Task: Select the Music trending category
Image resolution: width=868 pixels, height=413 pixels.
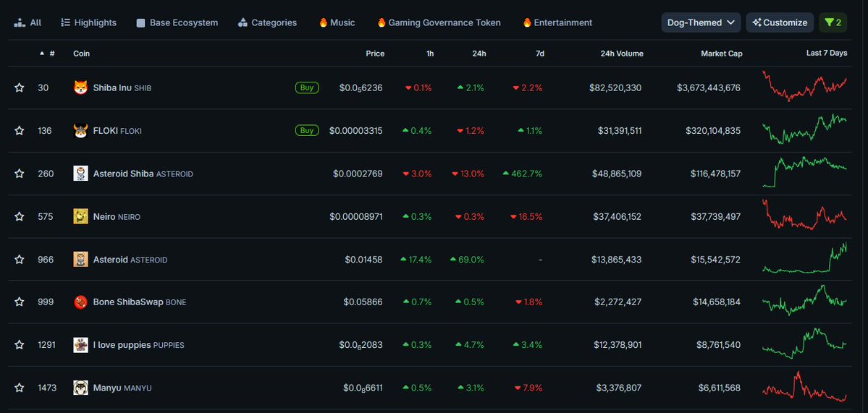Action: point(337,22)
